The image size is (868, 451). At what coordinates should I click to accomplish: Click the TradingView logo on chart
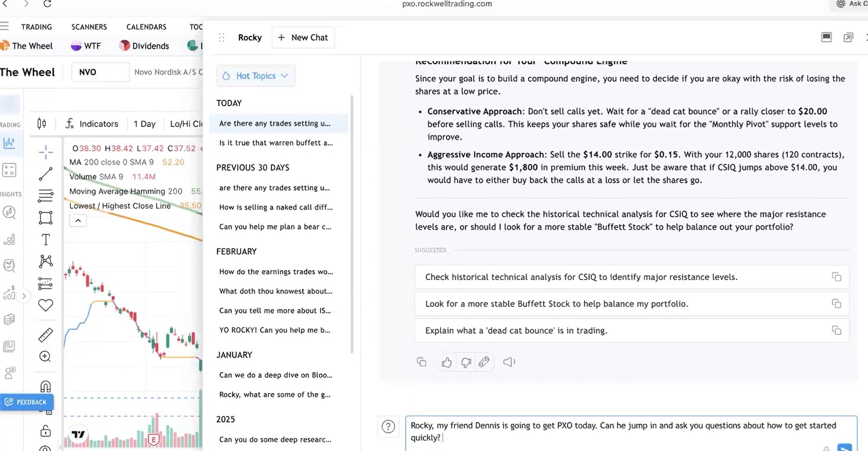point(78,434)
